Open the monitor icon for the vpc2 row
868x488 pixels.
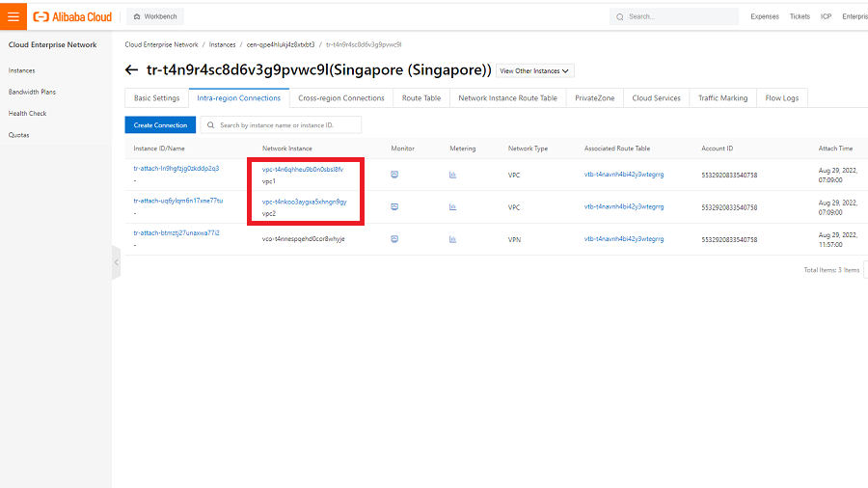[x=394, y=207]
